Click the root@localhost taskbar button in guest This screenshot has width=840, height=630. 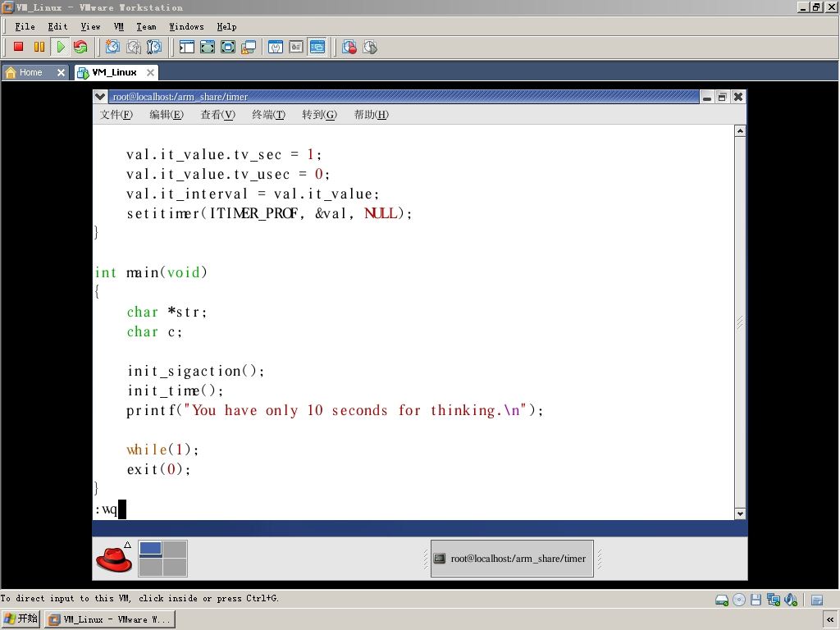coord(512,558)
